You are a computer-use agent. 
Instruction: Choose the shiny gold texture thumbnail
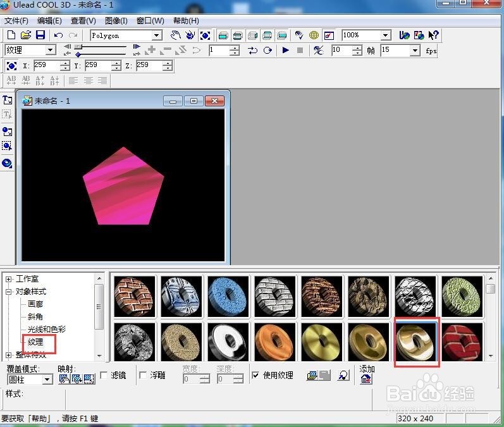coord(415,341)
